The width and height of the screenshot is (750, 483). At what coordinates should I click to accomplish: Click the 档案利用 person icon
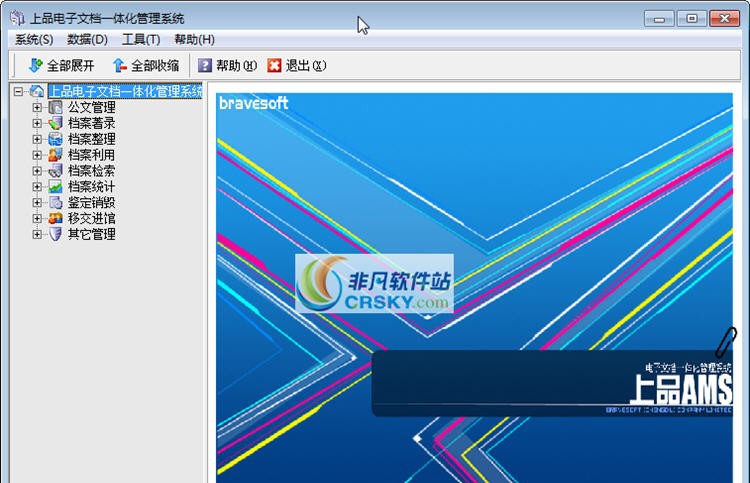tap(55, 155)
